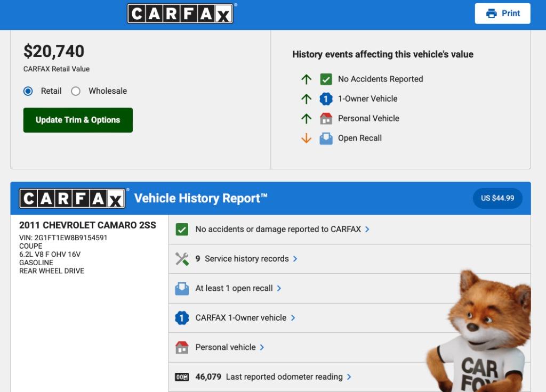Viewport: 546px width, 392px height.
Task: Click Update Trim & Options button
Action: pyautogui.click(x=78, y=120)
